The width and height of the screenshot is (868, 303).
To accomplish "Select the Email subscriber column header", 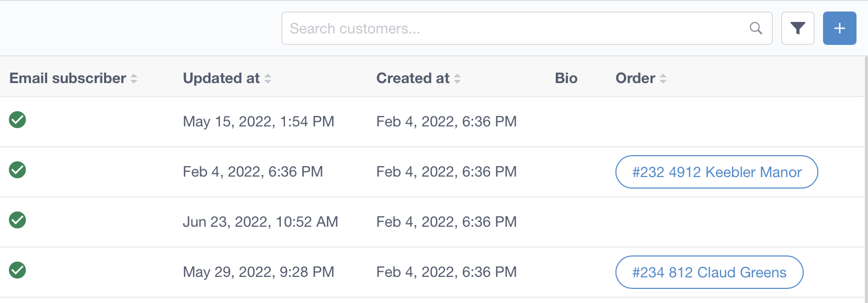I will tap(68, 78).
